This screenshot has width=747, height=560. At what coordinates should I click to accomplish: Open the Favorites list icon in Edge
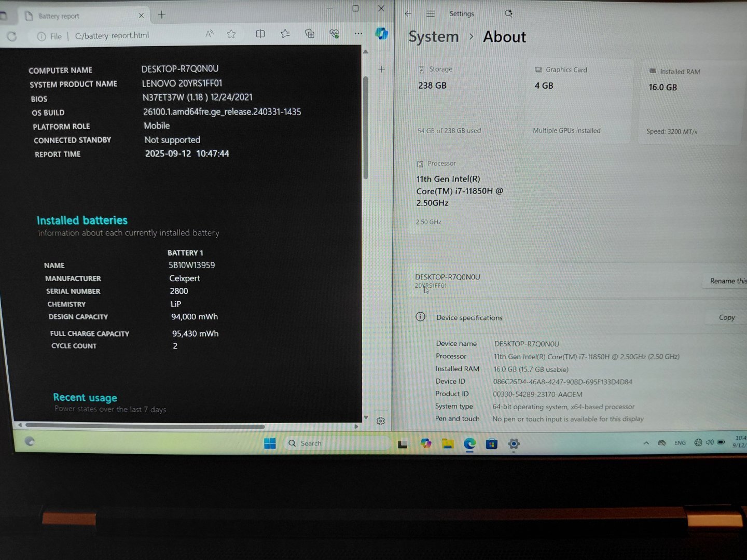click(x=285, y=34)
